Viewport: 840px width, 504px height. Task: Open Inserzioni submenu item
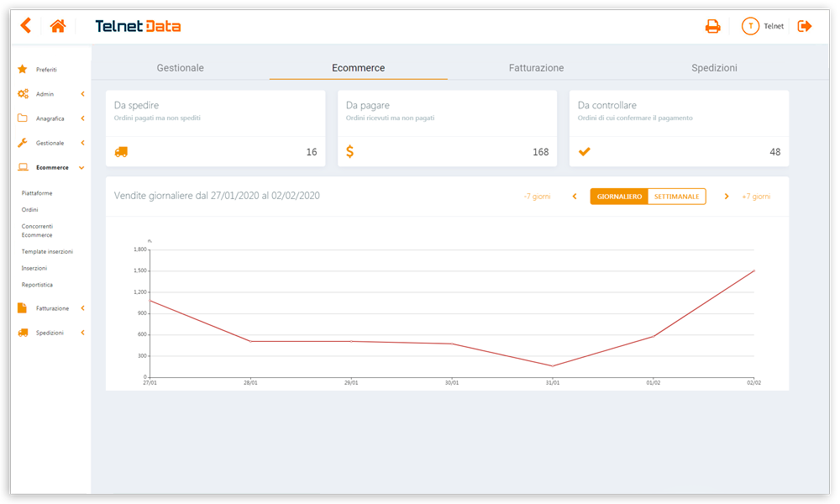(34, 268)
